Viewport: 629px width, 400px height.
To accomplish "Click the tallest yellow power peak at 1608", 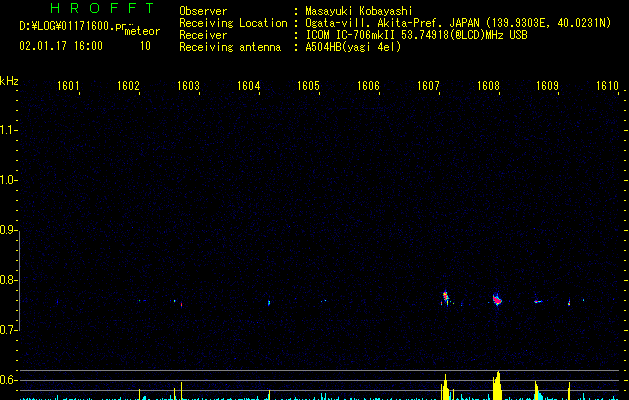I will coord(497,386).
